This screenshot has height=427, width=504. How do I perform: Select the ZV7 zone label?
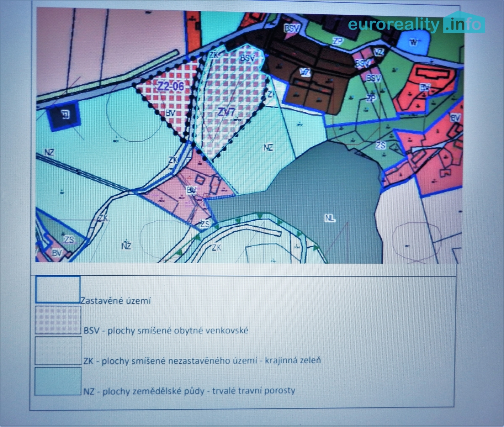[x=226, y=113]
